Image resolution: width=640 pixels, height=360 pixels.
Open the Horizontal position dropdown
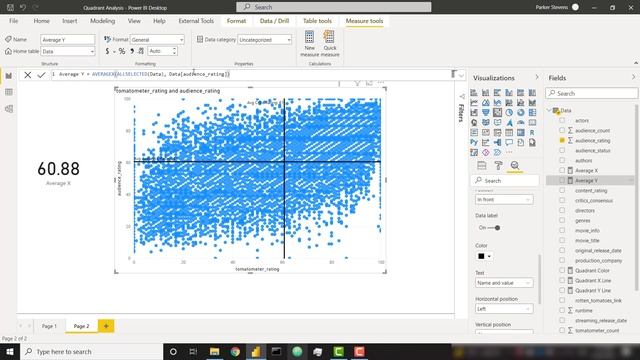pyautogui.click(x=504, y=309)
